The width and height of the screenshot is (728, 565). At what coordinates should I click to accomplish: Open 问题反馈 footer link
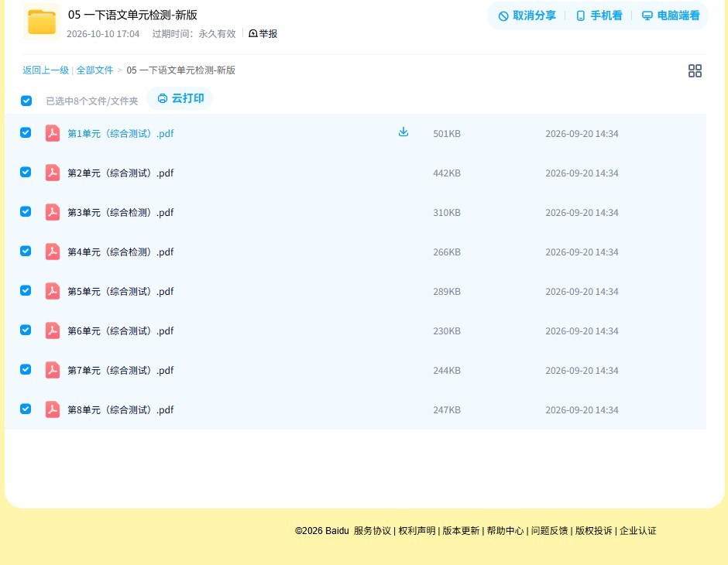550,531
